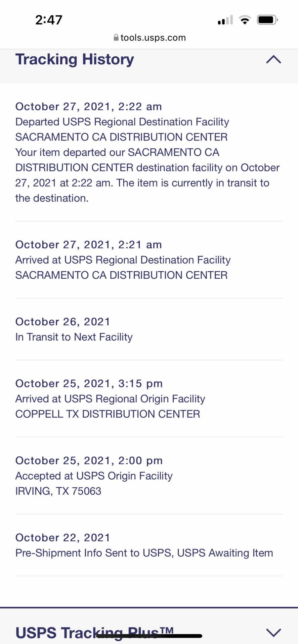Tap the Accepted at USPS Origin Facility entry
Image resolution: width=298 pixels, height=644 pixels.
(94, 476)
